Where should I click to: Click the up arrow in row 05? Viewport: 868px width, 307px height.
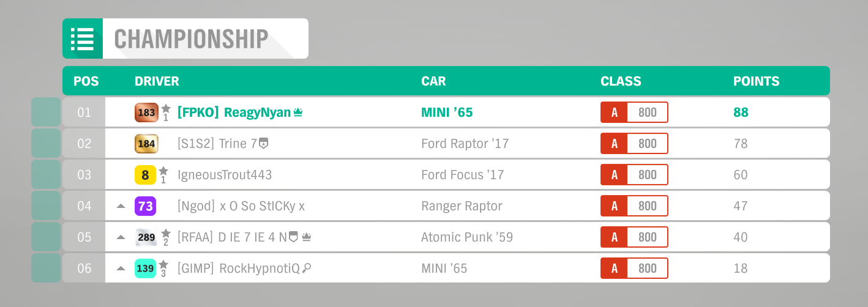[x=121, y=237]
